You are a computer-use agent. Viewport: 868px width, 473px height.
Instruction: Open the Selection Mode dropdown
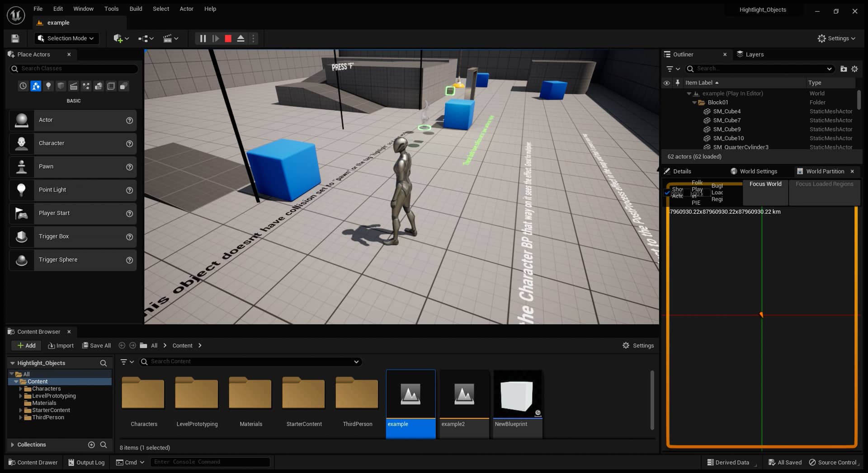(66, 38)
